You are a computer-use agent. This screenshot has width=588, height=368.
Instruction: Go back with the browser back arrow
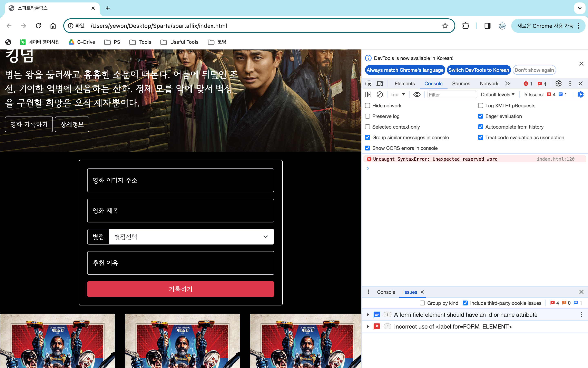pos(9,26)
